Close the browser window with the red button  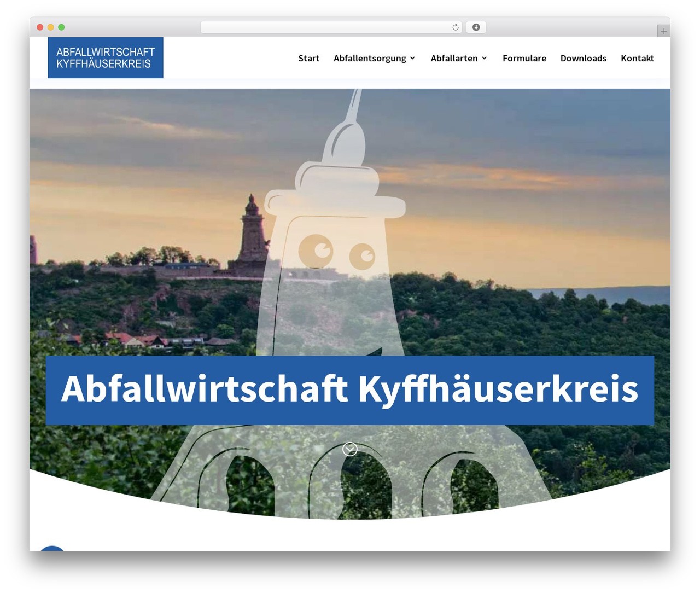(40, 27)
